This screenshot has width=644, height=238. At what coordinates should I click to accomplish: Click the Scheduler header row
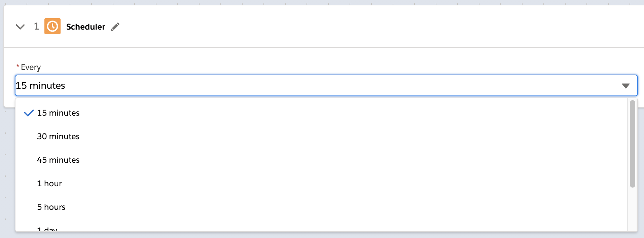coord(303,27)
